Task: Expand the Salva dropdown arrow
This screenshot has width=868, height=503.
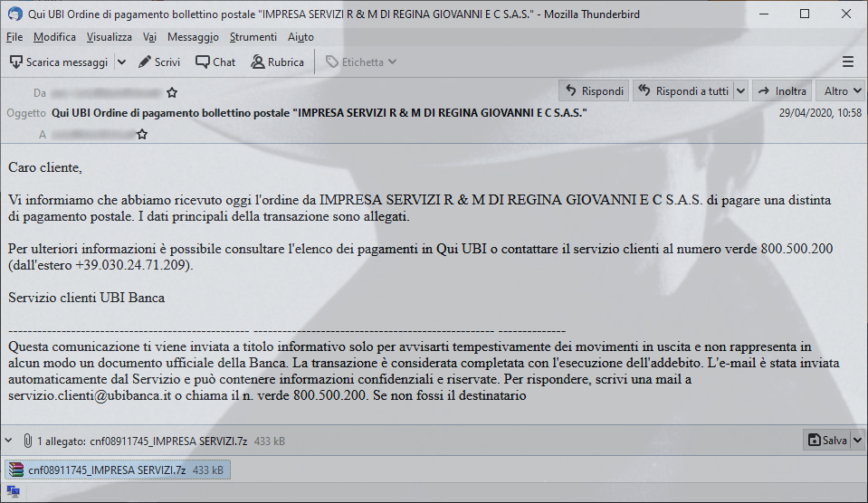Action: point(857,440)
